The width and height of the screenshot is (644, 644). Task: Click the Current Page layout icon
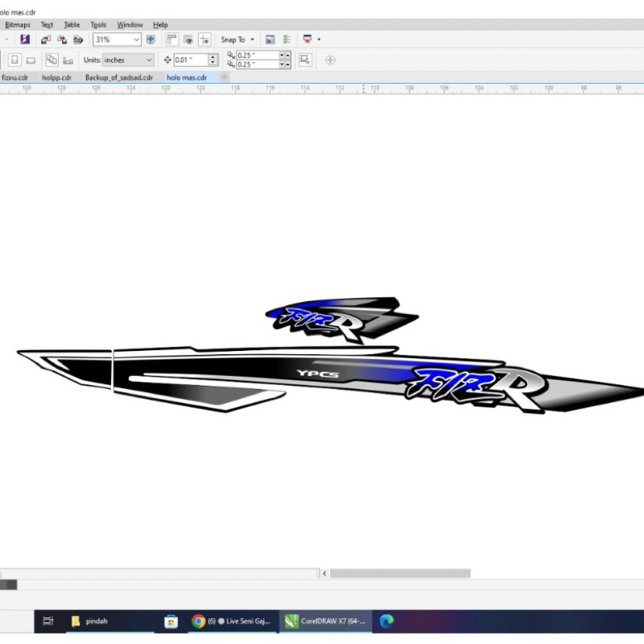pyautogui.click(x=68, y=61)
